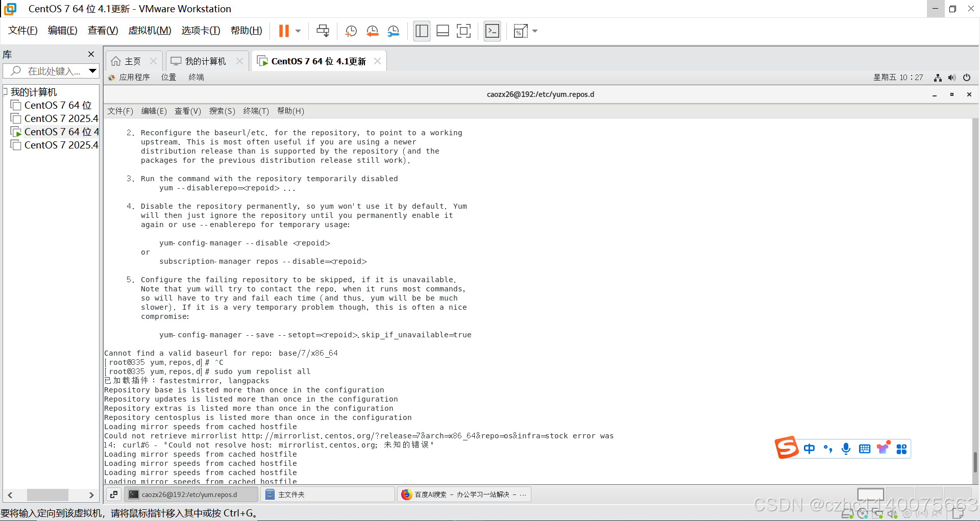Close the 主页 tab

click(x=153, y=61)
